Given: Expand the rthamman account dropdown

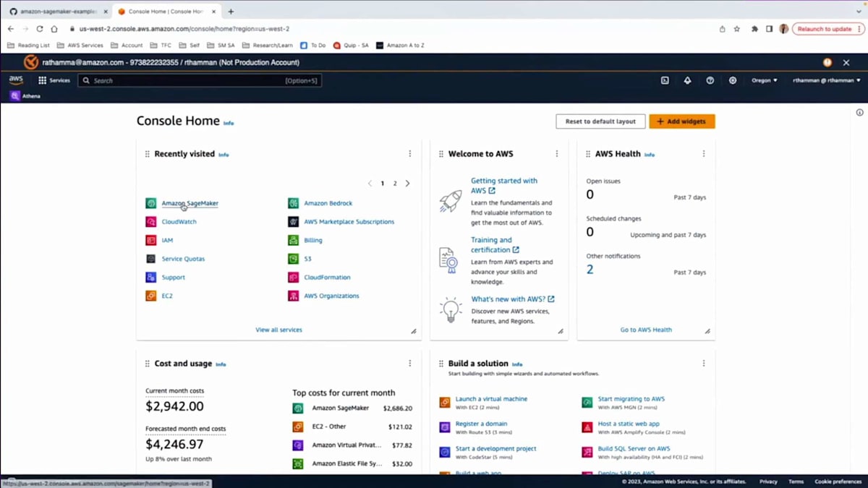Looking at the screenshot, I should click(x=826, y=80).
